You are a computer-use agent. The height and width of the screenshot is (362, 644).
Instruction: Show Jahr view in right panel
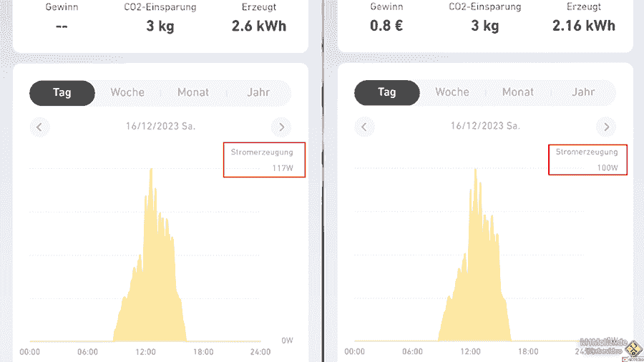pos(583,92)
